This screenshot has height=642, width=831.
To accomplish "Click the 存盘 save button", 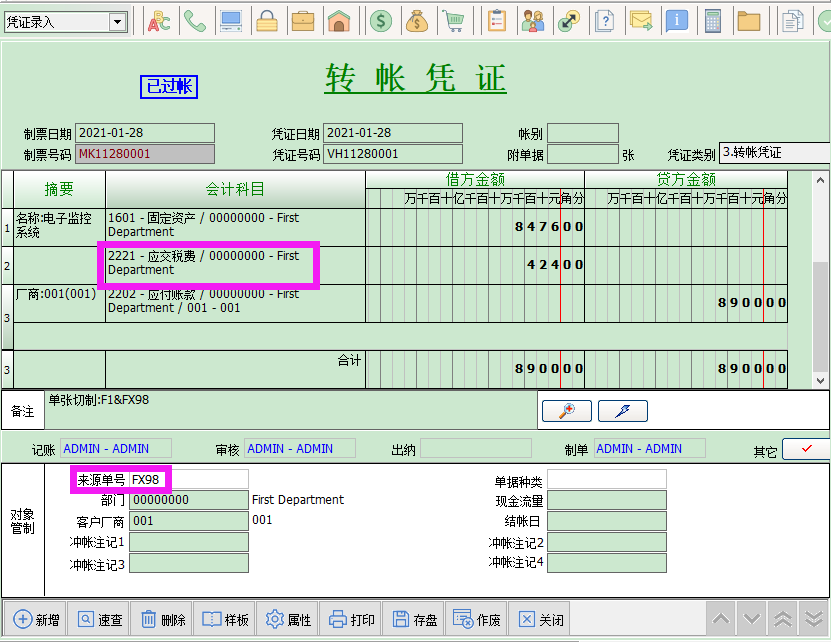I will click(x=415, y=620).
